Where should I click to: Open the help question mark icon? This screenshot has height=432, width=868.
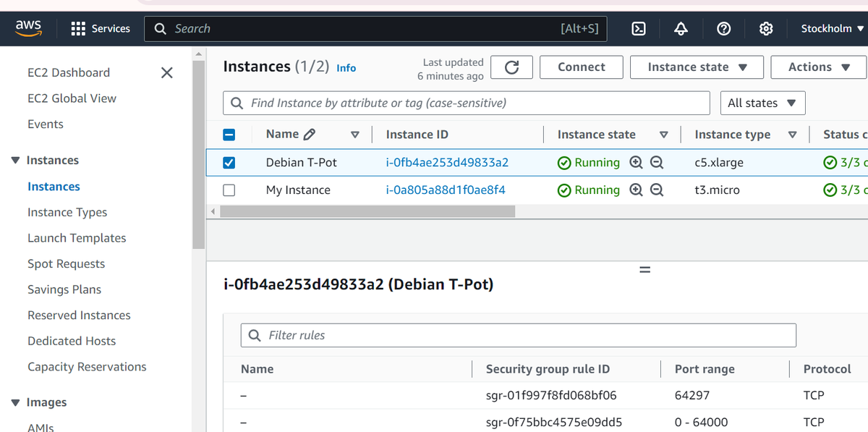(x=723, y=29)
